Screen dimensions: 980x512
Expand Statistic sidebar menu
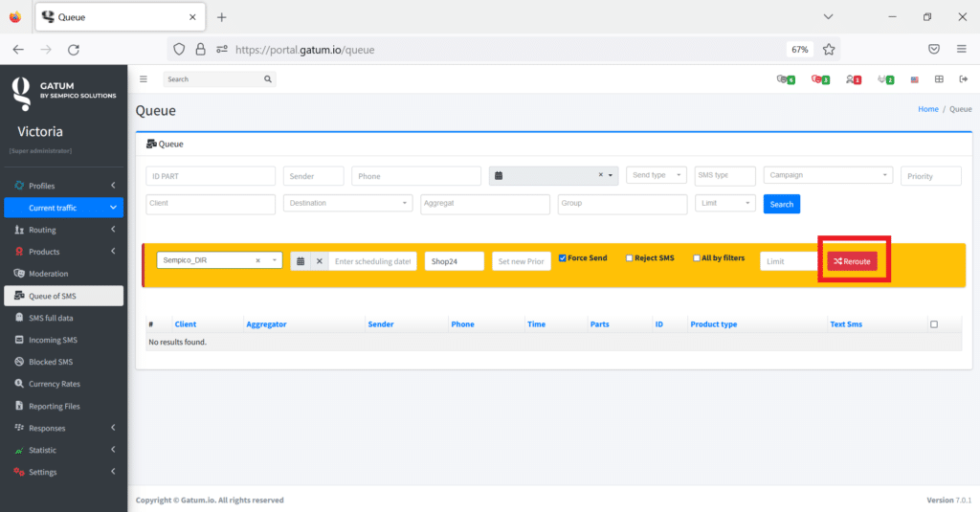(x=64, y=450)
